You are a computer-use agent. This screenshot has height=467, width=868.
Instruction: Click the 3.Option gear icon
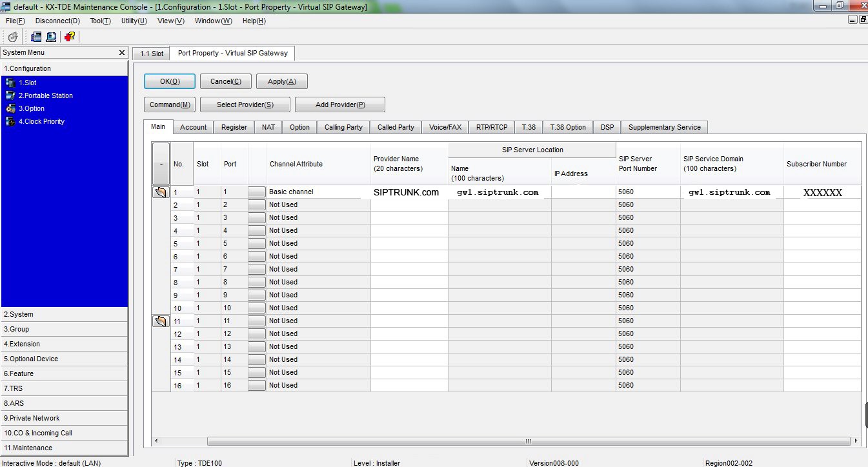point(10,108)
